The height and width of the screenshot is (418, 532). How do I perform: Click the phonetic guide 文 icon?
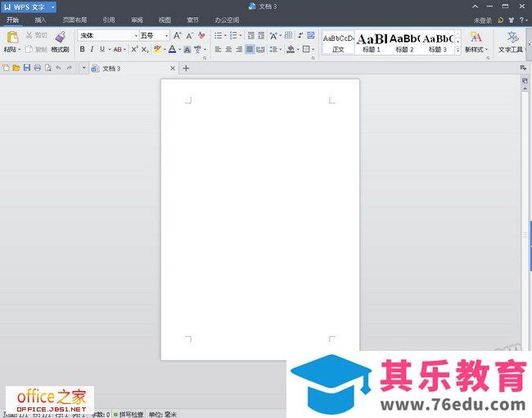[x=197, y=50]
